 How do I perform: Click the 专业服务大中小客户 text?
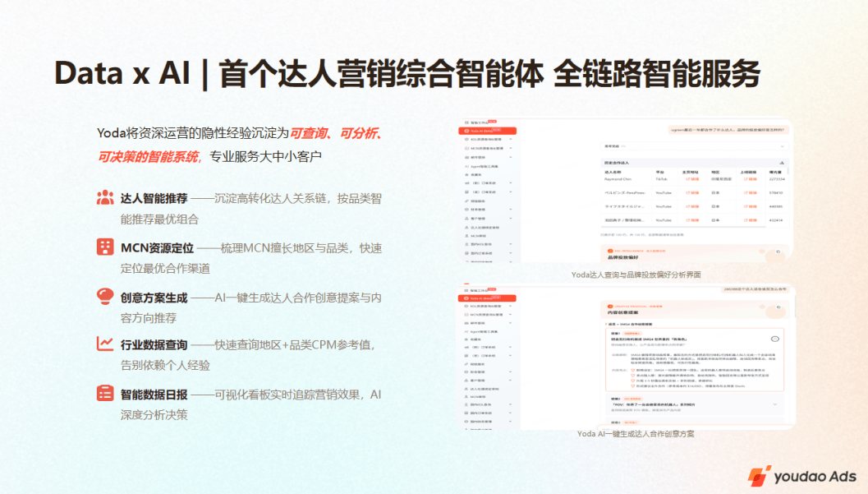tap(265, 157)
